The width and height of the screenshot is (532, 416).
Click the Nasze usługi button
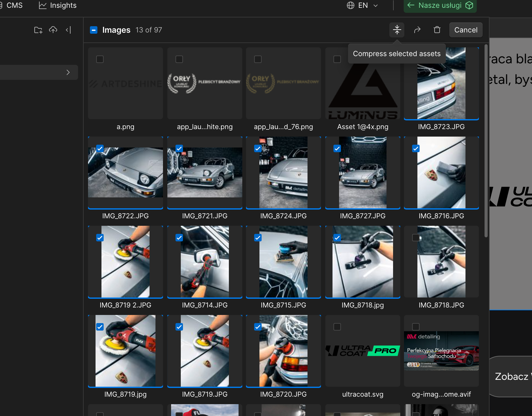[x=440, y=6]
